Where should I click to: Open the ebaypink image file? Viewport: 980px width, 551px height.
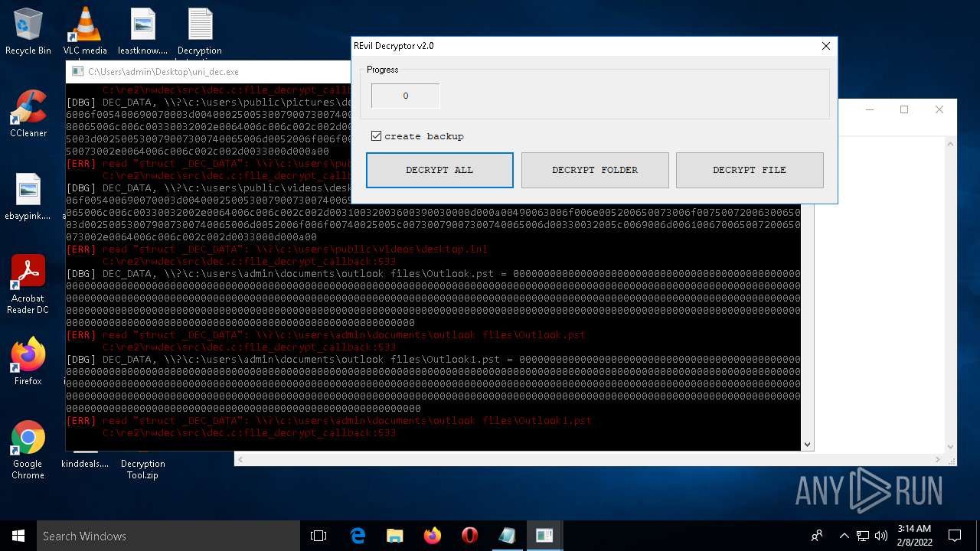click(x=28, y=197)
